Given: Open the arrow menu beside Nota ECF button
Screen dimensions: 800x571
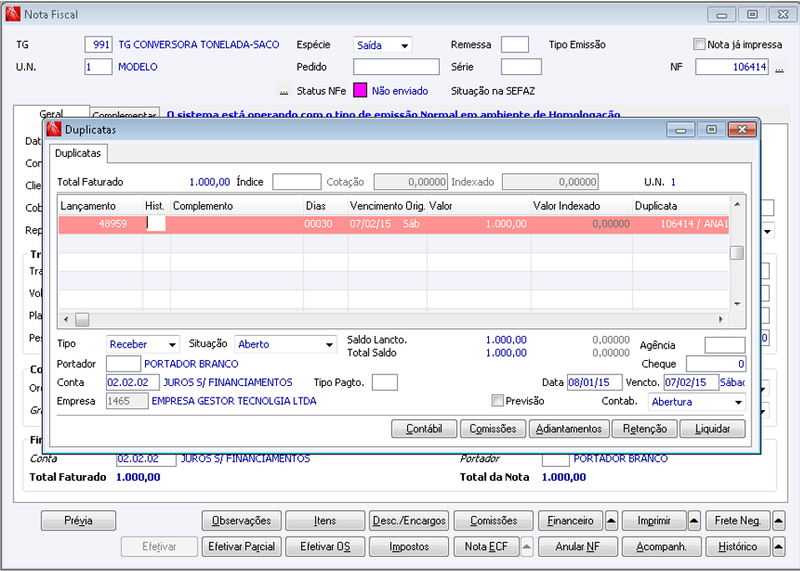Looking at the screenshot, I should point(527,547).
